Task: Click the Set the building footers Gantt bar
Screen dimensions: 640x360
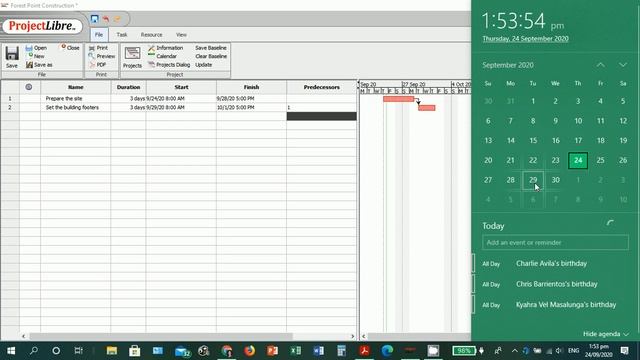Action: [427, 108]
